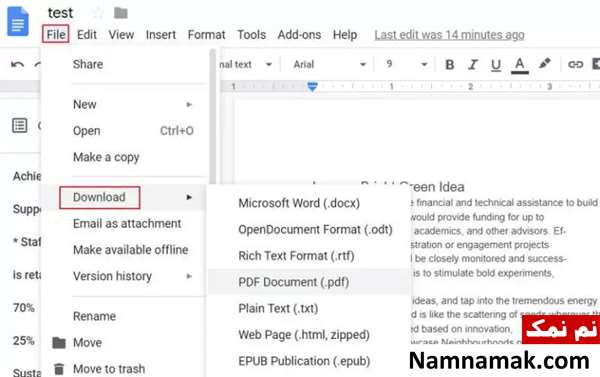Toggle Underline formatting

(x=496, y=65)
